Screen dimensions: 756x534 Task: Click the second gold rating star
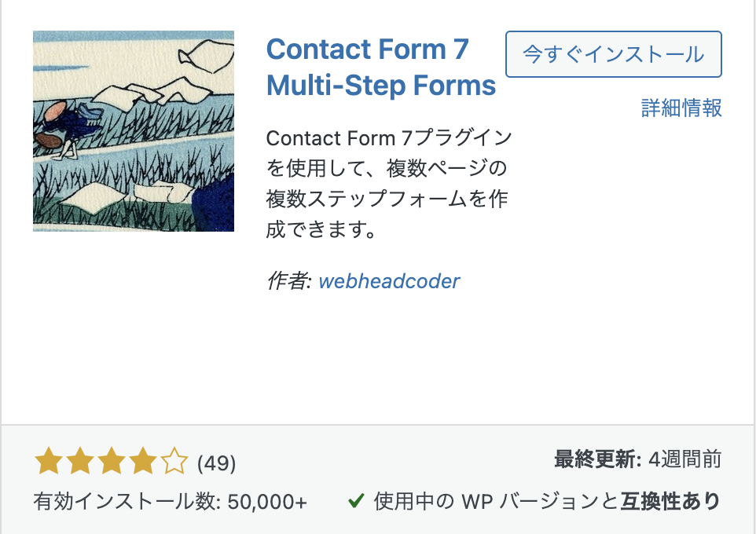(x=80, y=462)
